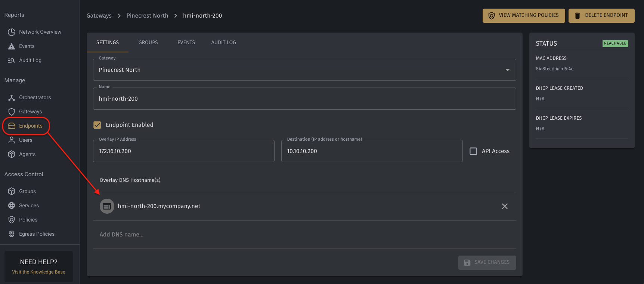644x284 pixels.
Task: Open Audit Log search icon
Action: coord(12,61)
